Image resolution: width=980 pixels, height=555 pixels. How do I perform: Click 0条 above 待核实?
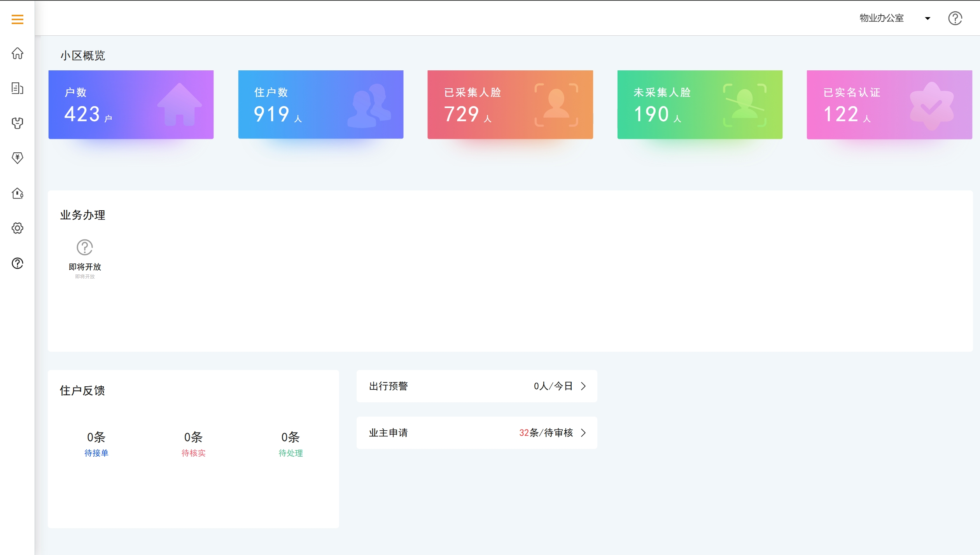[x=194, y=437]
